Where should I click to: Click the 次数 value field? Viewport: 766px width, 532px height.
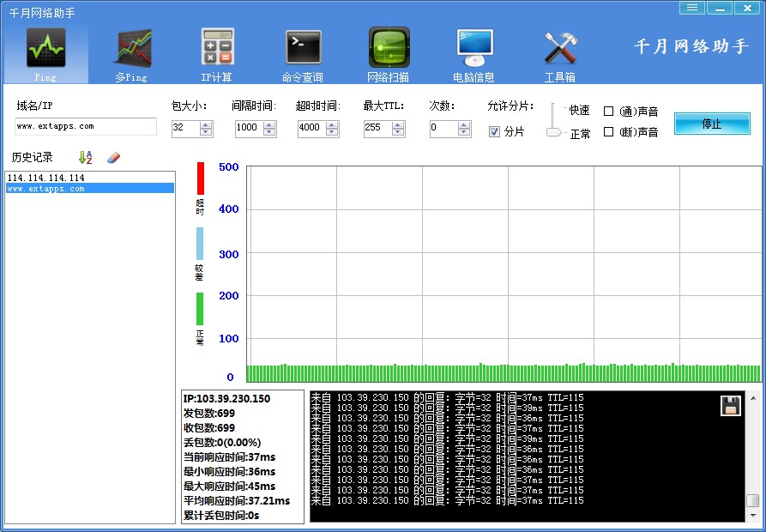444,129
